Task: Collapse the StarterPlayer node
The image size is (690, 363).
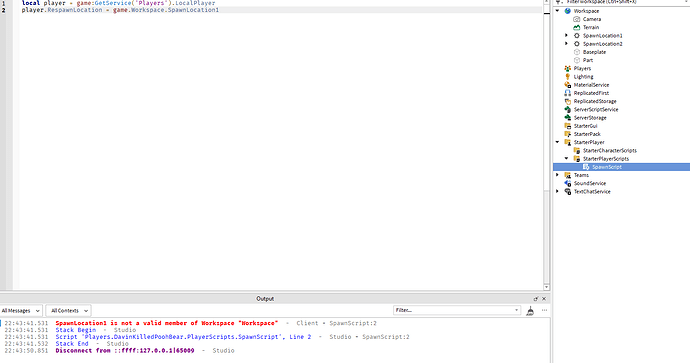Action: coord(558,142)
